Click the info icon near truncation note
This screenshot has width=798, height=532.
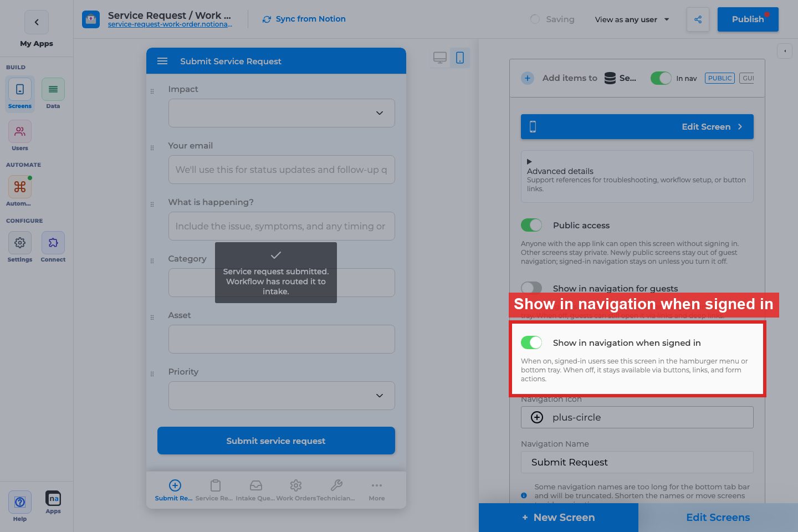[524, 495]
